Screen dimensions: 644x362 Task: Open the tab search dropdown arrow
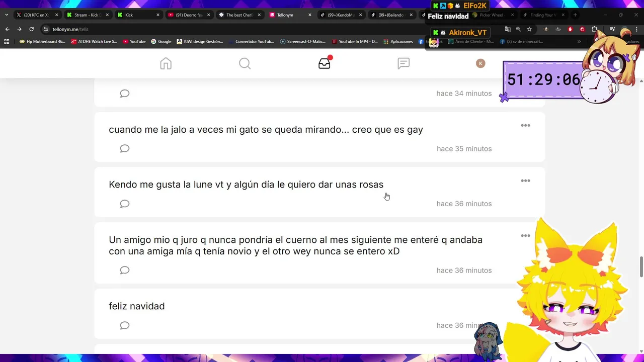[x=6, y=15]
